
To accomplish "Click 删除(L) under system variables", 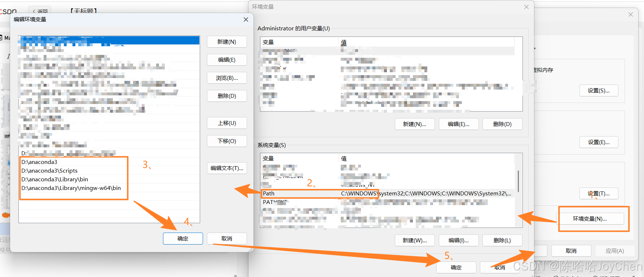I will tap(502, 241).
